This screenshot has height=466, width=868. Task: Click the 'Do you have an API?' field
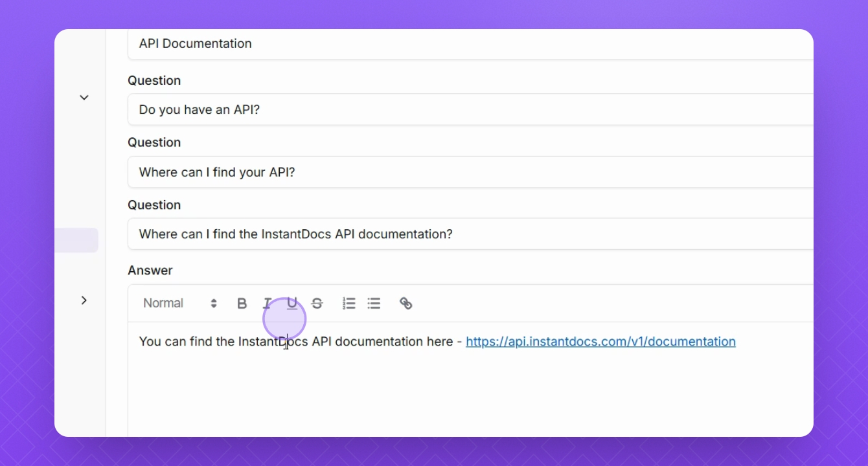pyautogui.click(x=470, y=109)
